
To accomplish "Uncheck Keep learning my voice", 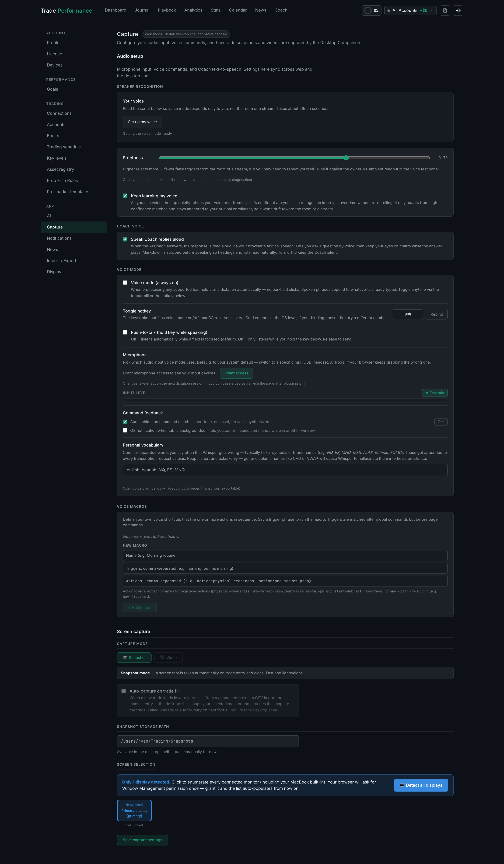I will [x=125, y=196].
